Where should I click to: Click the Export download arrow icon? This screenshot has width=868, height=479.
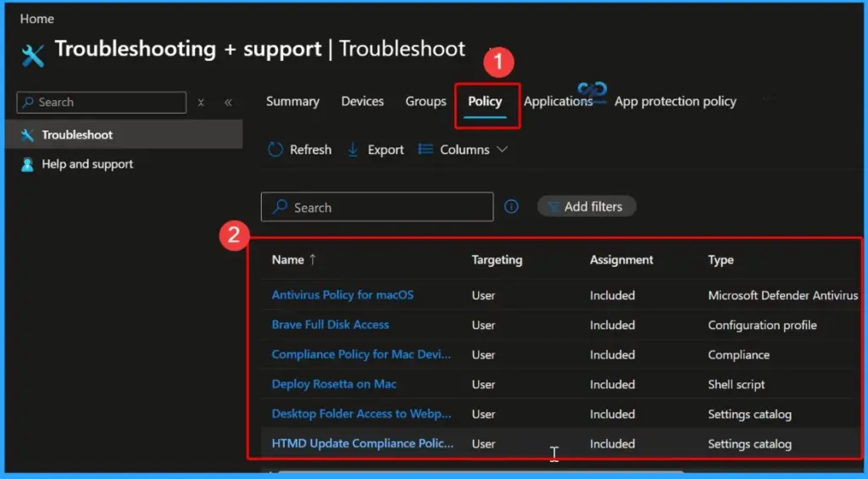[x=353, y=149]
